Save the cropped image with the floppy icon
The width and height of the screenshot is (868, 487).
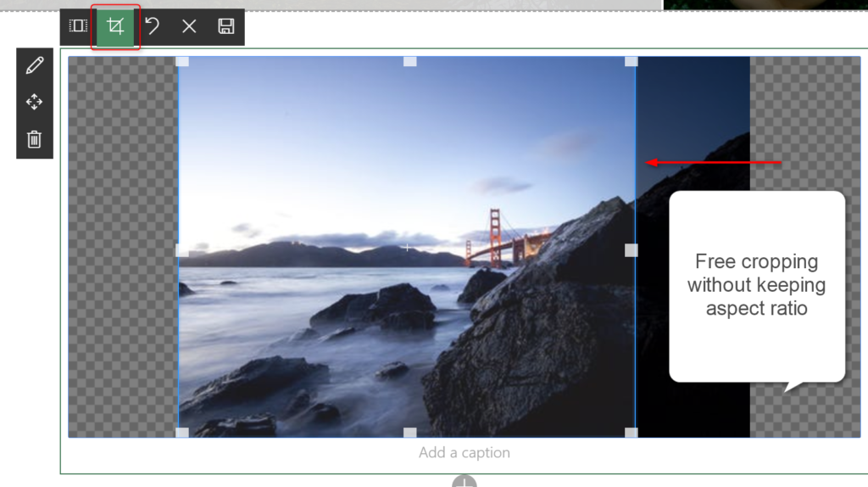coord(225,26)
